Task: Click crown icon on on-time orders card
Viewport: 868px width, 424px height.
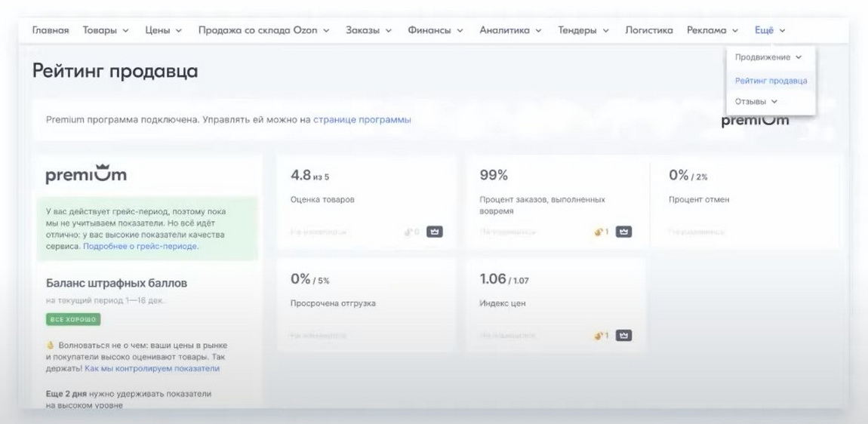Action: click(x=624, y=232)
